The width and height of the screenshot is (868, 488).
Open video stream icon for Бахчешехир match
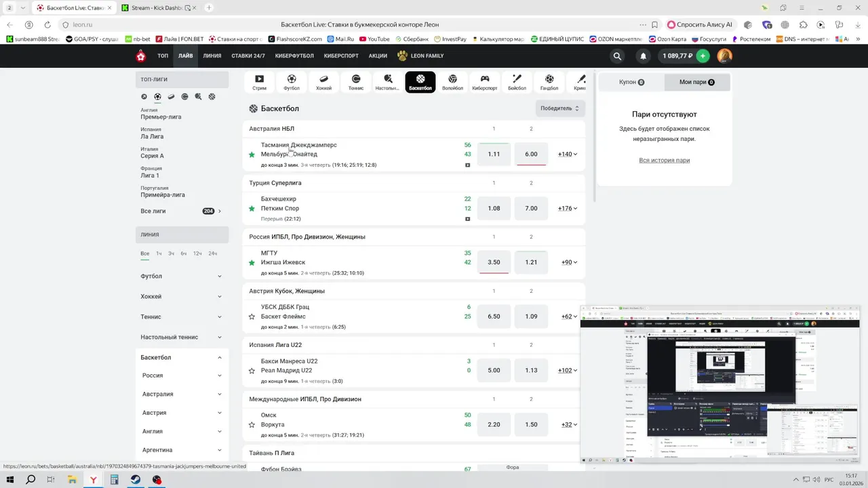point(467,219)
